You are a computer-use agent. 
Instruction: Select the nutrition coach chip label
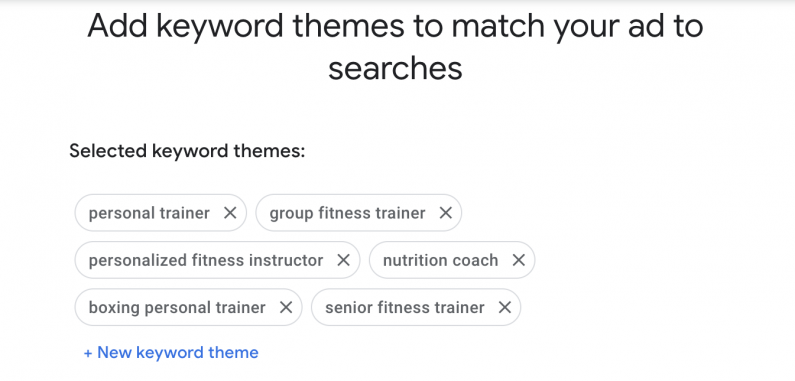tap(441, 260)
